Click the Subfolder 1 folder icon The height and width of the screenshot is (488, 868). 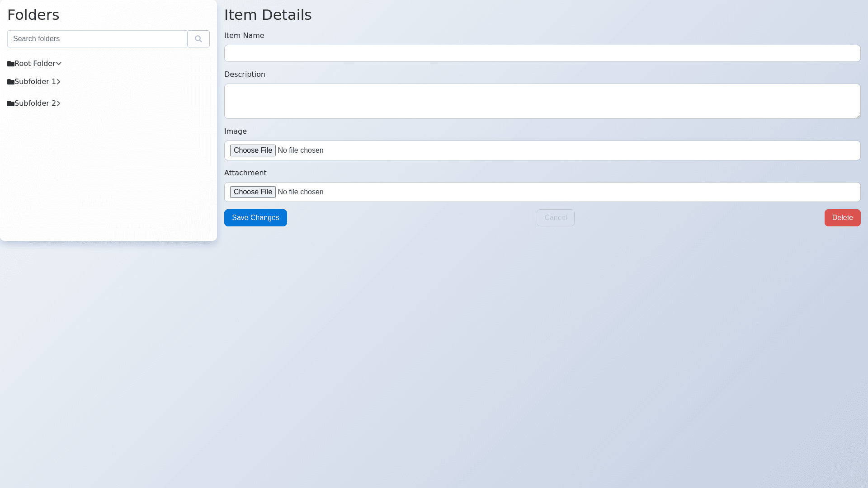pyautogui.click(x=11, y=82)
